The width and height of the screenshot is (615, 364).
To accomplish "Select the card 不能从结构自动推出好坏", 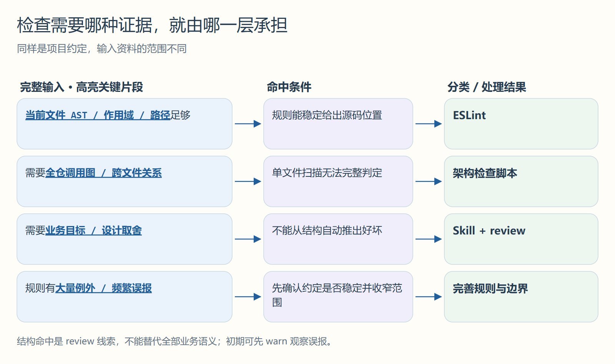I will click(x=338, y=239).
